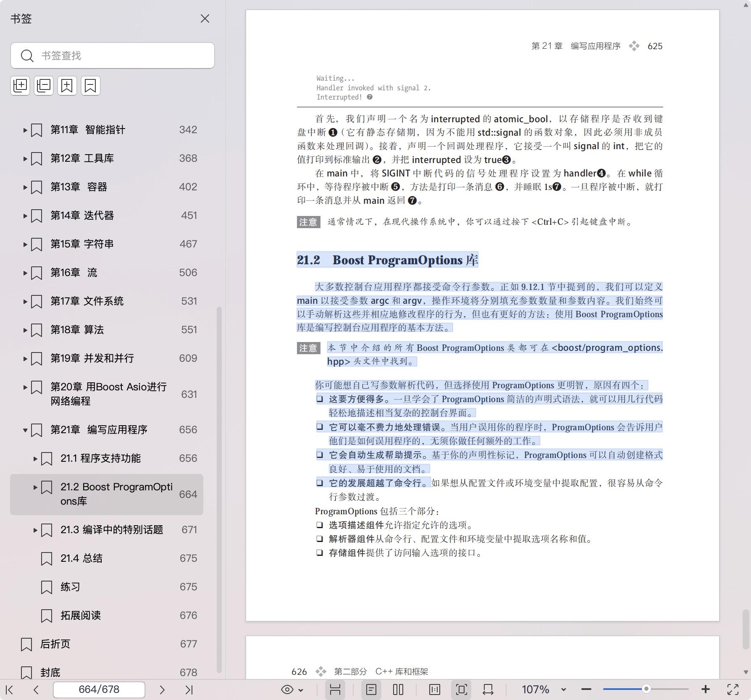Jump to bookmark 21.4 总结

point(81,558)
